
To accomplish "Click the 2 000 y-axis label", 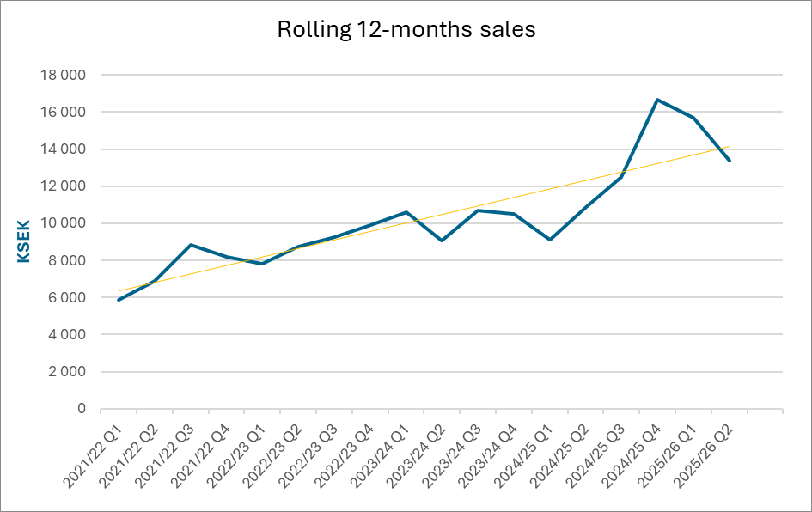I will tap(66, 372).
